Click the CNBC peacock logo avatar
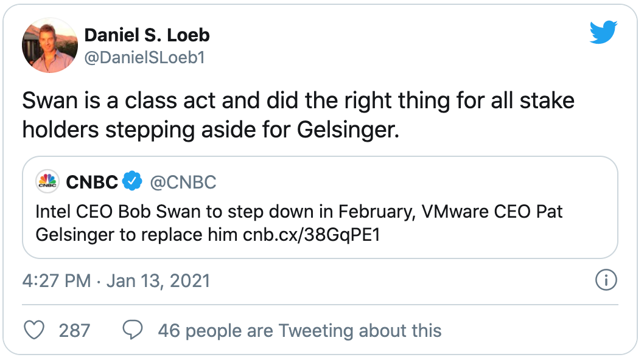644x360 pixels. tap(47, 181)
